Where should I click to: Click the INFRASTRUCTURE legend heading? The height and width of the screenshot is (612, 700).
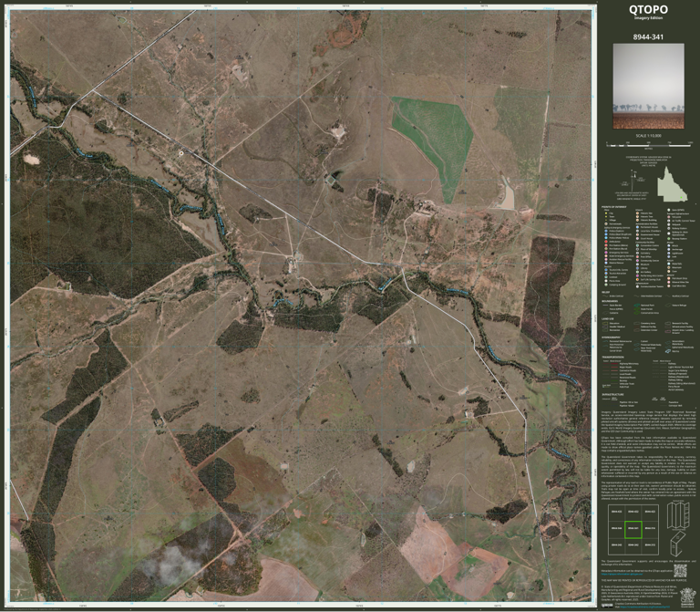point(612,394)
